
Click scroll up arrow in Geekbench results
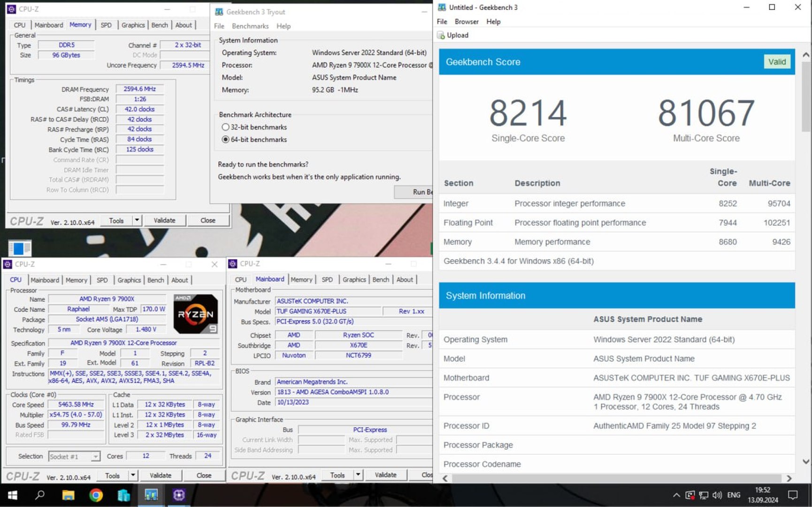click(806, 55)
